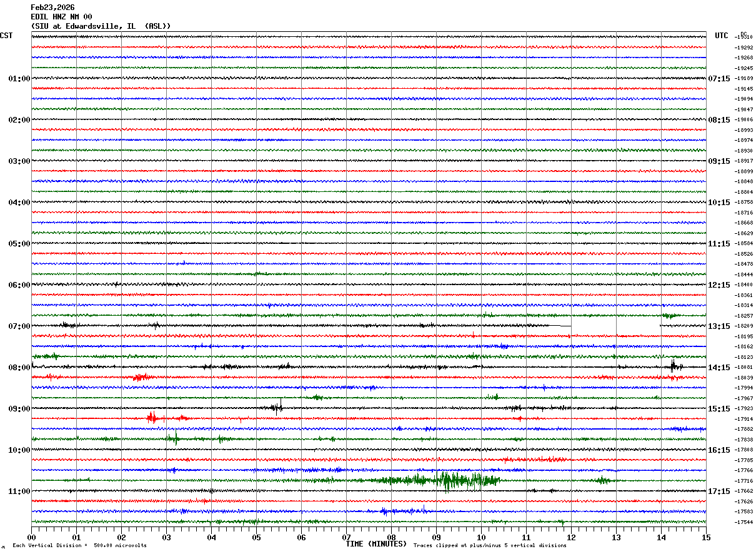The image size is (756, 554).
Task: Click the station code EDIL HNZ NM 00
Action: click(61, 17)
